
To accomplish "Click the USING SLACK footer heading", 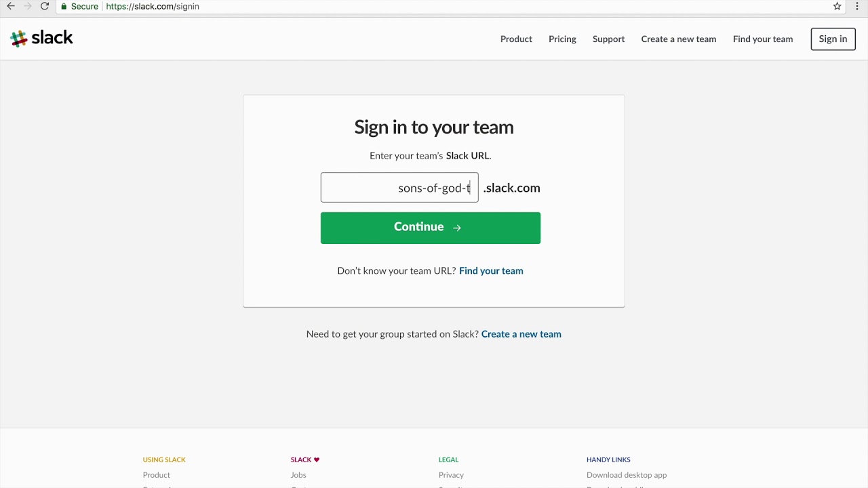I will [164, 460].
